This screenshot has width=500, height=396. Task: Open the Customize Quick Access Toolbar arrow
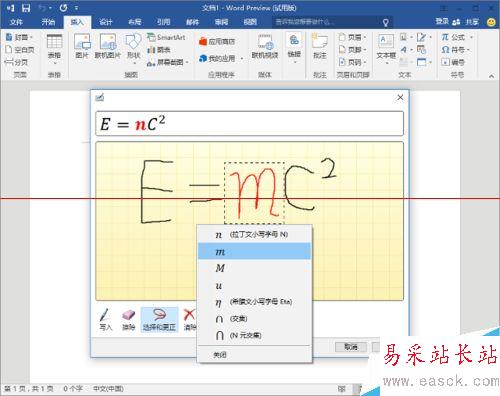pyautogui.click(x=76, y=8)
